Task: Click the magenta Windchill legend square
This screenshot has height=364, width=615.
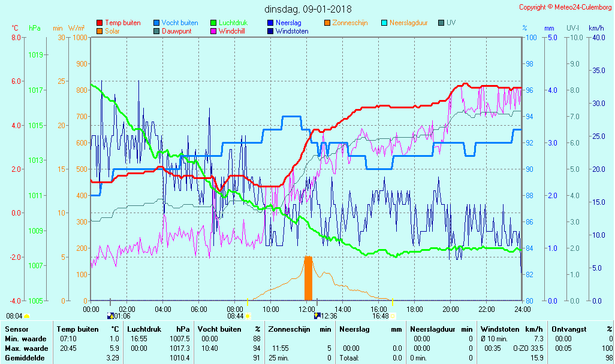Action: point(213,31)
